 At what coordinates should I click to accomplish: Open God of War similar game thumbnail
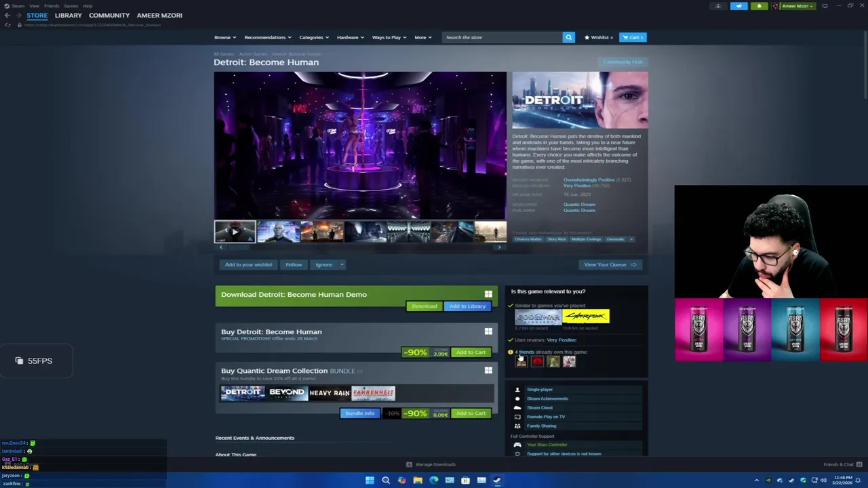click(538, 317)
